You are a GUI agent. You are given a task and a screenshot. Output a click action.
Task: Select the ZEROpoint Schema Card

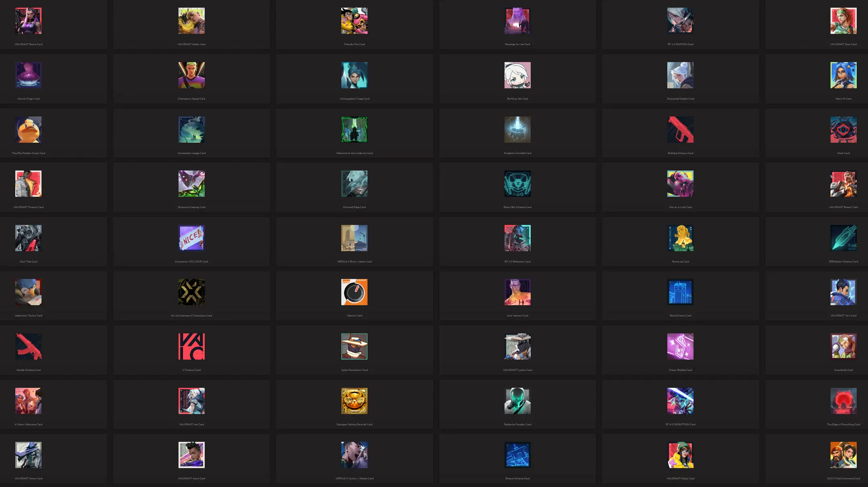coord(843,238)
